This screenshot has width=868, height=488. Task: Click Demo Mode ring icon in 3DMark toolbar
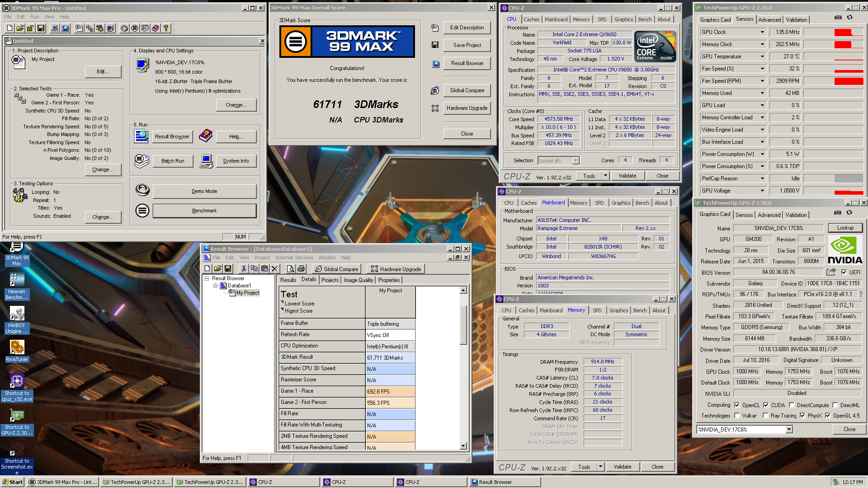pos(124,28)
